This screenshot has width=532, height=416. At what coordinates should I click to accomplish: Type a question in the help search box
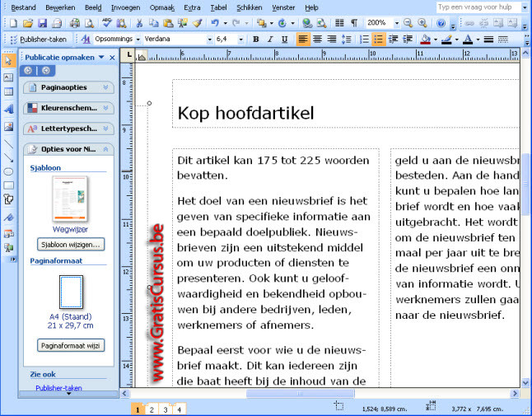click(478, 7)
